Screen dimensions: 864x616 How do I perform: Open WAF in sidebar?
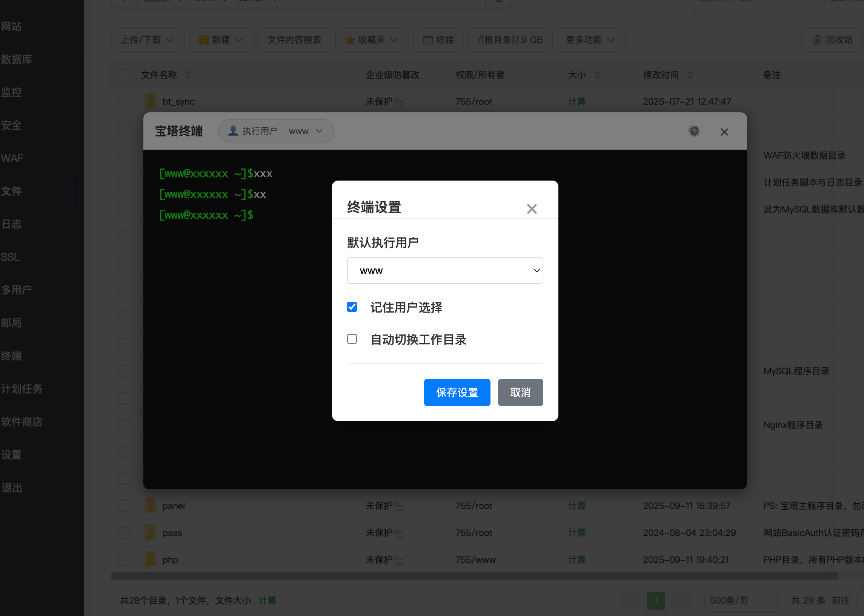pyautogui.click(x=12, y=158)
